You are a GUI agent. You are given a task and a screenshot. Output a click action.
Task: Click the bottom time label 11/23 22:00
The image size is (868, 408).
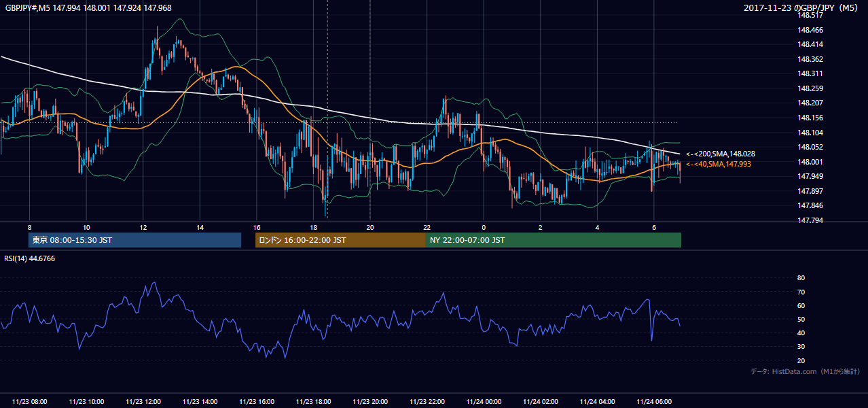(x=427, y=402)
